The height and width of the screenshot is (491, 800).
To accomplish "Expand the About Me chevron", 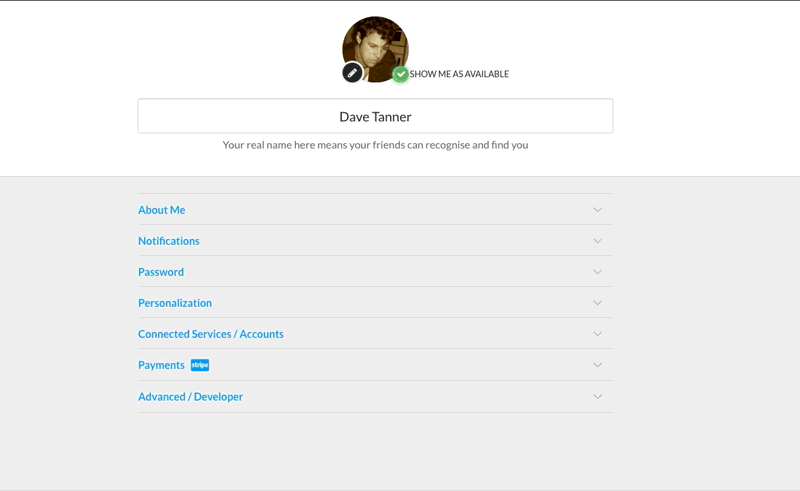I will [x=597, y=210].
